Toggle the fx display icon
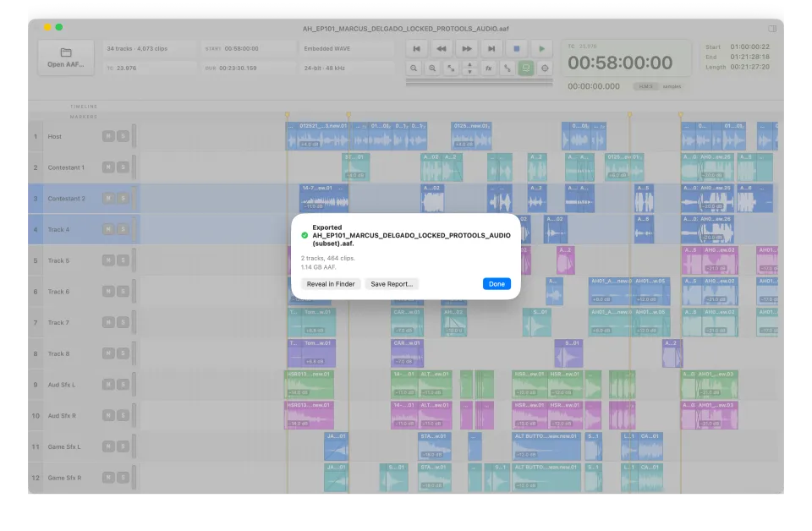Screen dimensions: 812x531 tap(488, 68)
